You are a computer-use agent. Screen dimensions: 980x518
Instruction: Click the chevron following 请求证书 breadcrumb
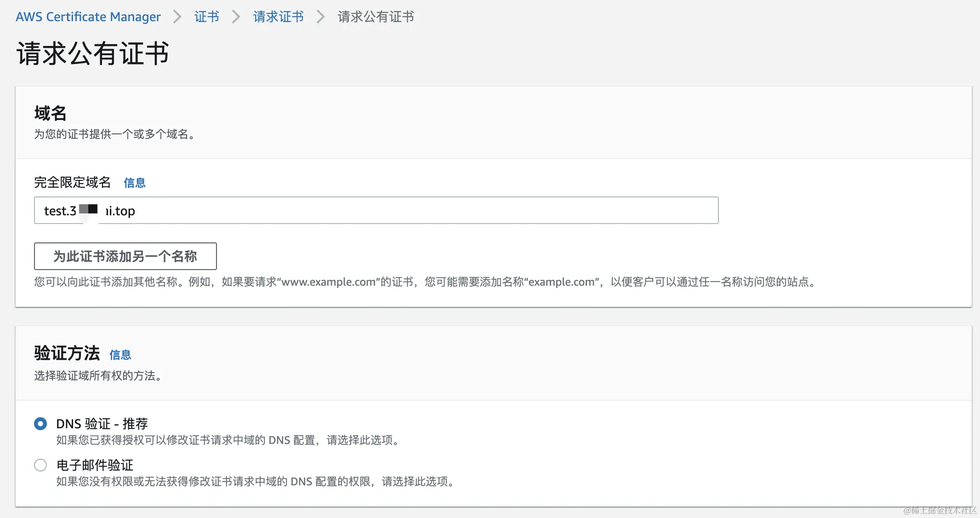coord(321,17)
